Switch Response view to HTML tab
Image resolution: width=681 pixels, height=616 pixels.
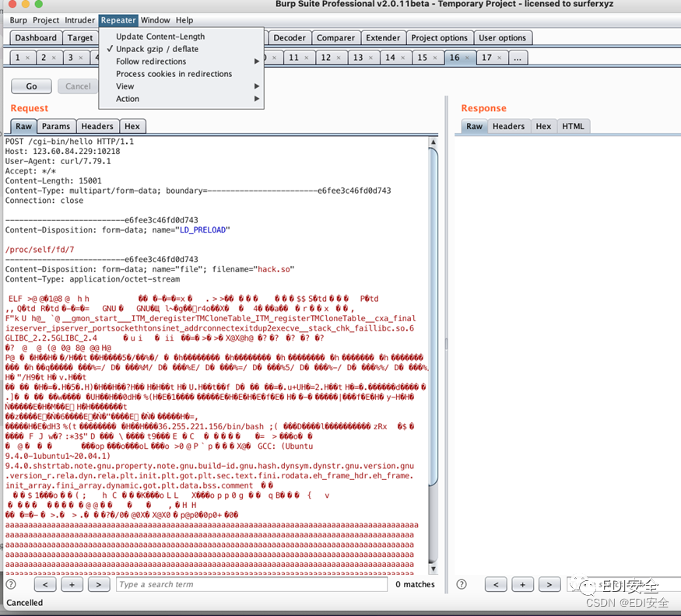[573, 126]
